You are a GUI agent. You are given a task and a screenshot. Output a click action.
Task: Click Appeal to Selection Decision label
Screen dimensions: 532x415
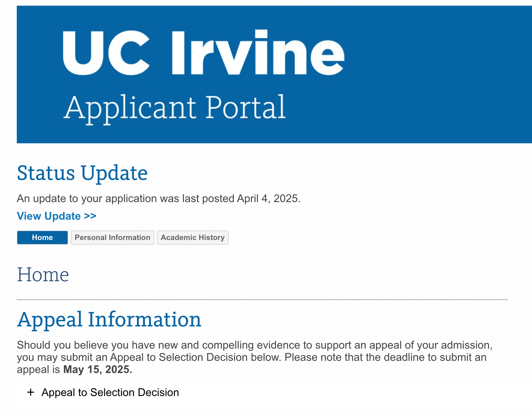click(x=110, y=392)
